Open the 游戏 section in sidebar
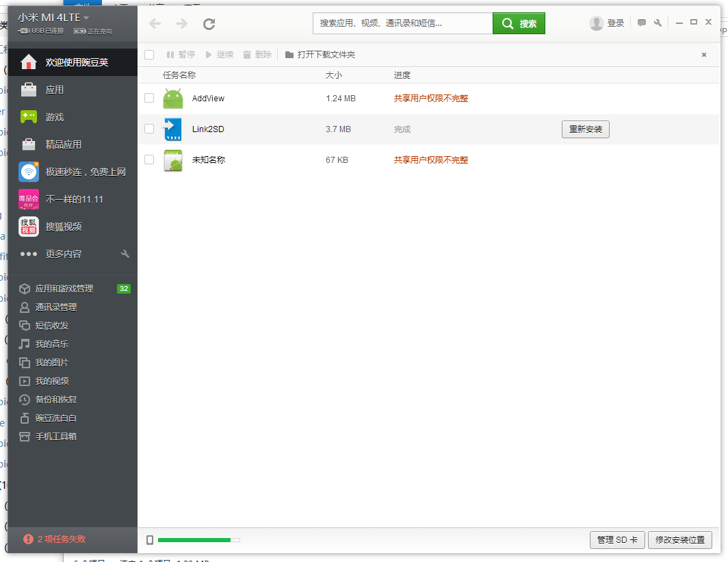The height and width of the screenshot is (562, 728). (73, 117)
